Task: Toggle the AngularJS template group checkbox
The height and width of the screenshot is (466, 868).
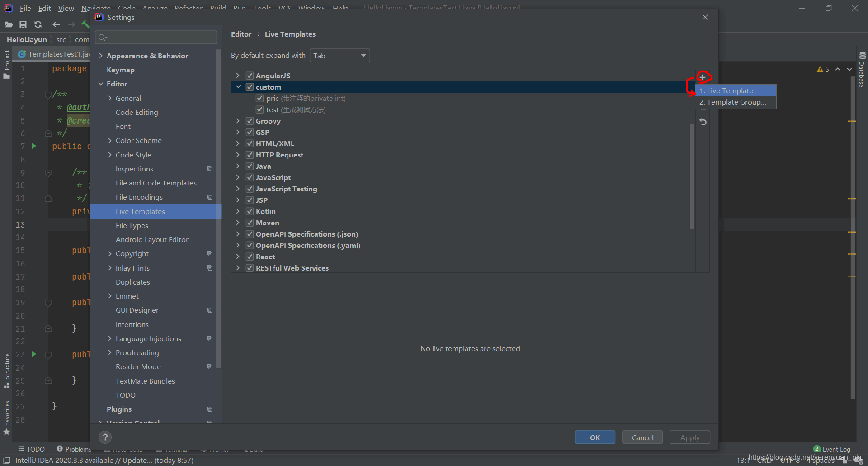Action: (x=250, y=76)
